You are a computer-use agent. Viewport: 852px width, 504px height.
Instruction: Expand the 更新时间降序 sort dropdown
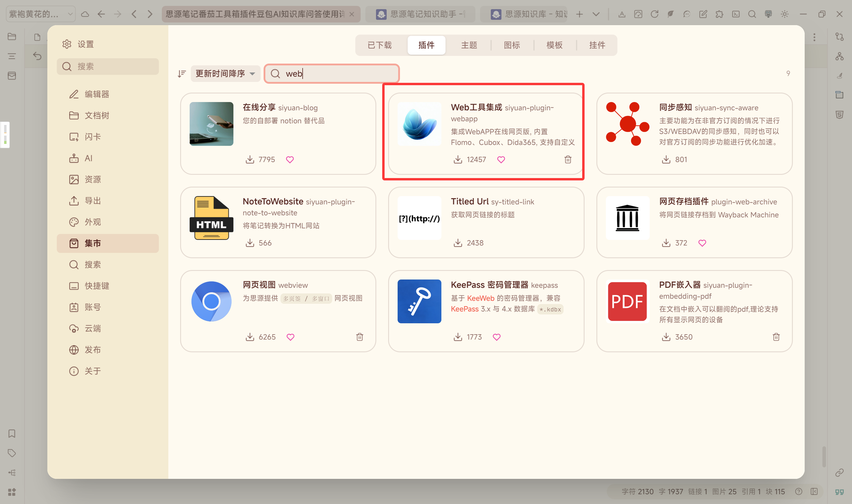(x=225, y=74)
